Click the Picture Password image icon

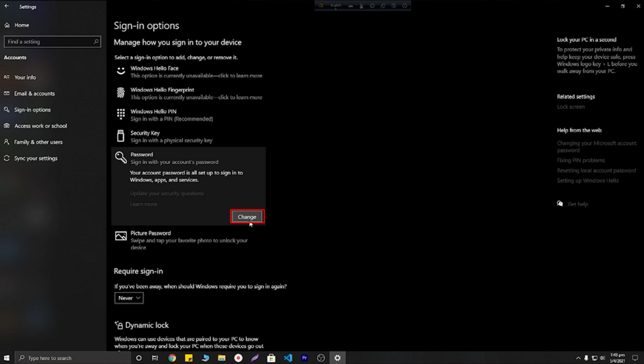pyautogui.click(x=121, y=236)
